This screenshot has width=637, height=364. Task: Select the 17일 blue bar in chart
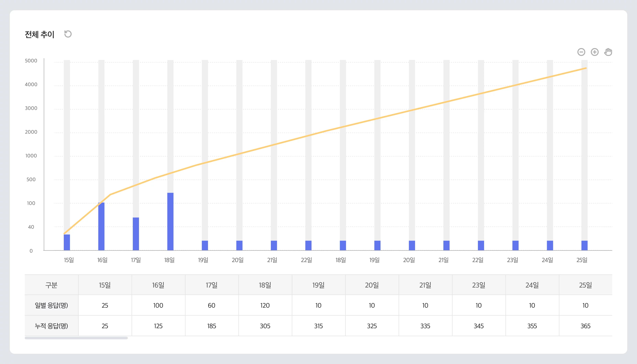point(136,234)
